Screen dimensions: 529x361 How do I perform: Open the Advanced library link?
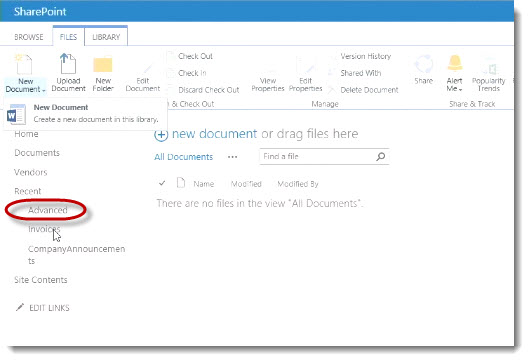[48, 210]
